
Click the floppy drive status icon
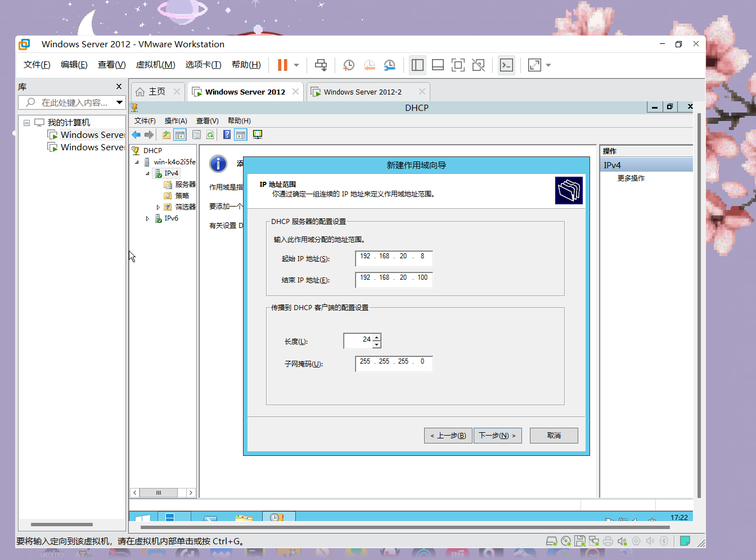click(x=580, y=541)
